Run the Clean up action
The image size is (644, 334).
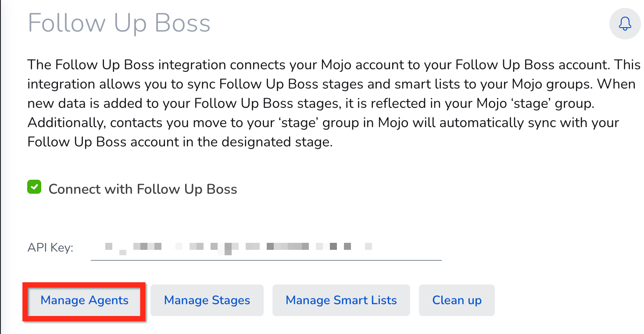(457, 300)
